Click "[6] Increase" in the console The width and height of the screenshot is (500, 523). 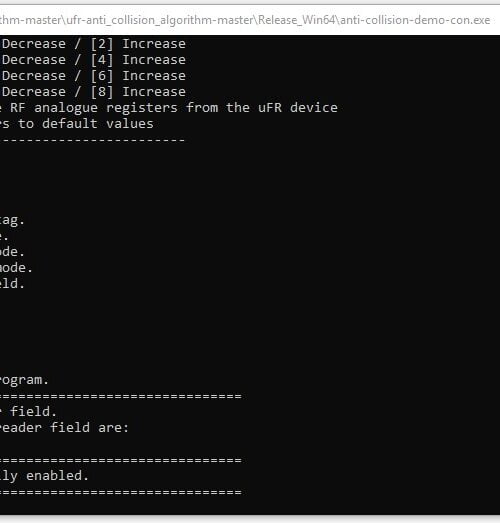coord(138,76)
